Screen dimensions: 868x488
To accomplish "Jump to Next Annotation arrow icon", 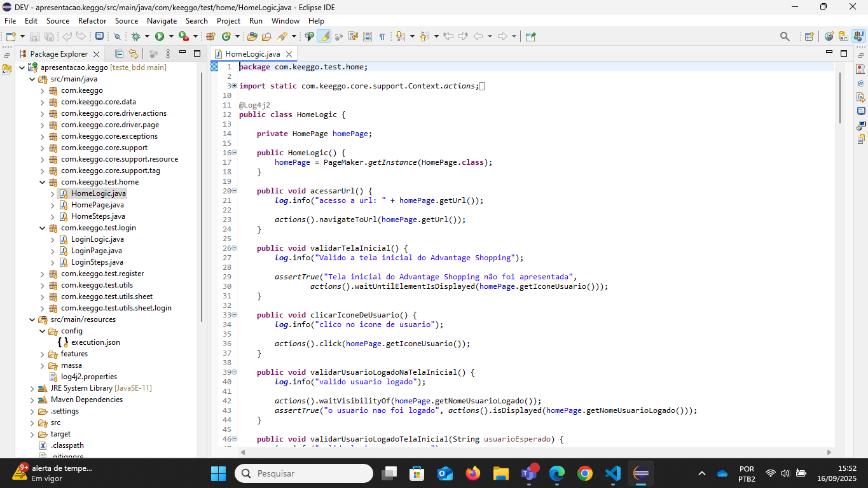I will point(400,36).
